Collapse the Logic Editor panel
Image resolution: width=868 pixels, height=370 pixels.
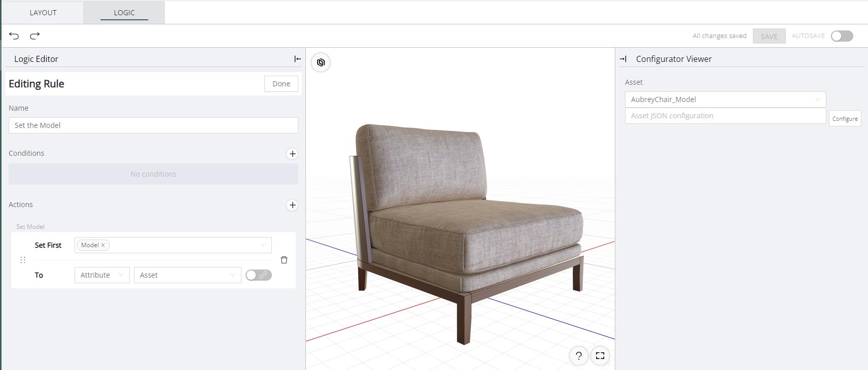click(297, 59)
